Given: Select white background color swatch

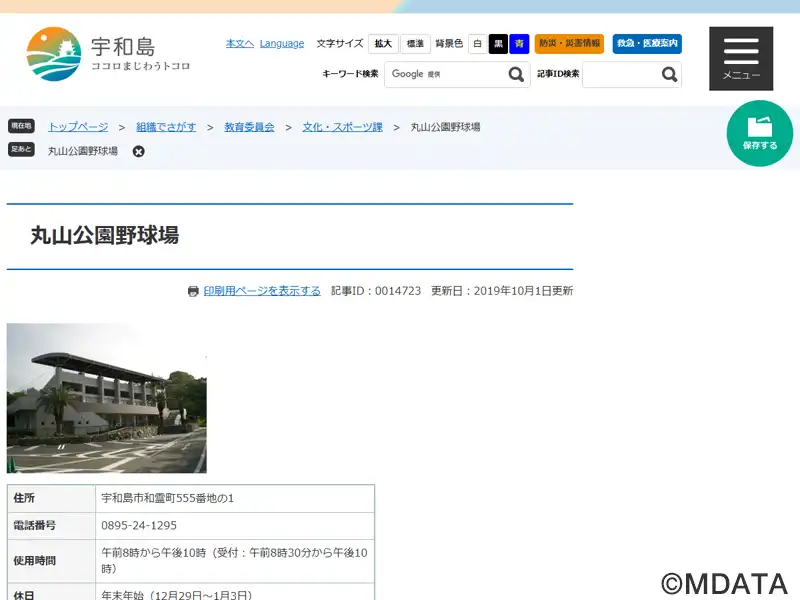Looking at the screenshot, I should tap(478, 44).
